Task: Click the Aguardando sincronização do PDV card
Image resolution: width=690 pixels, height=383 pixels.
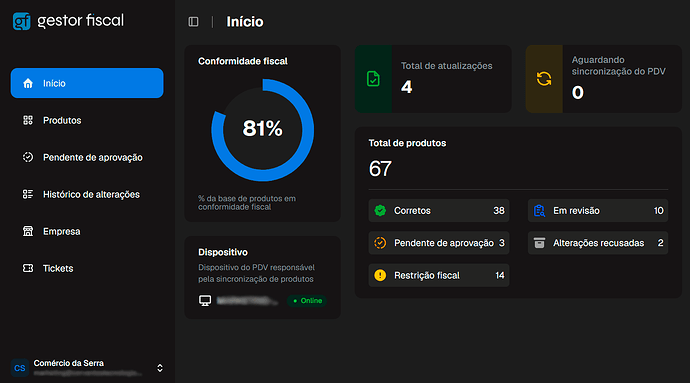Action: 604,79
